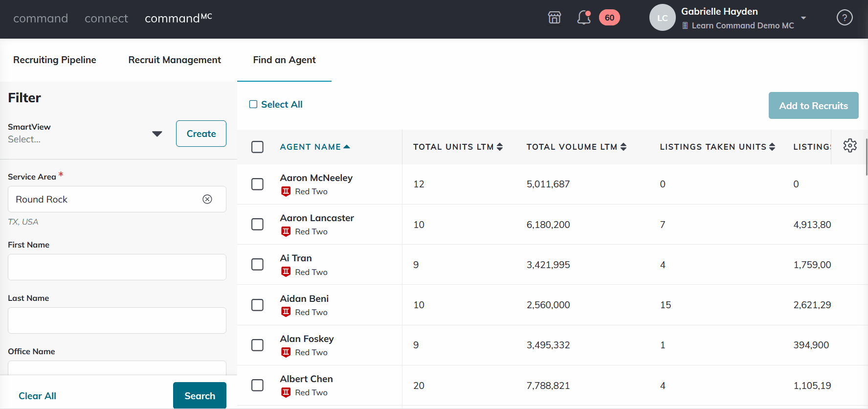This screenshot has height=409, width=868.
Task: Switch to the connect app
Action: coord(106,18)
